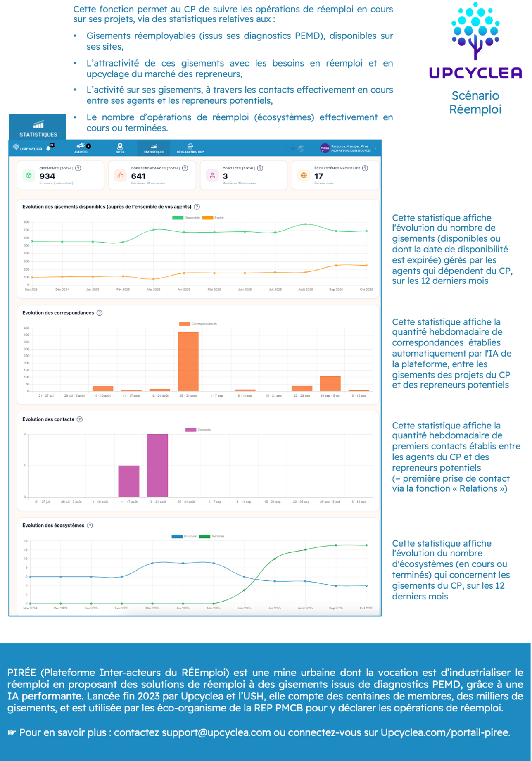
Task: Click the Upcyclea logo in the blue navbar
Action: 27,147
